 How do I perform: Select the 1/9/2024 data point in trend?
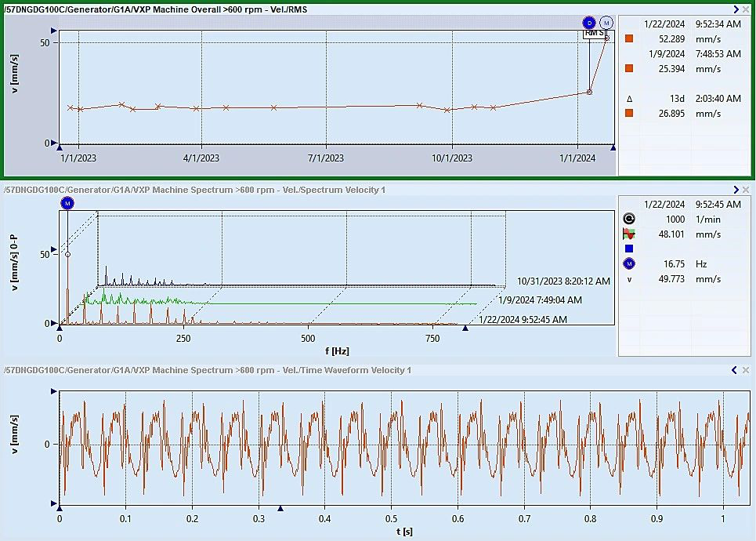pyautogui.click(x=589, y=92)
